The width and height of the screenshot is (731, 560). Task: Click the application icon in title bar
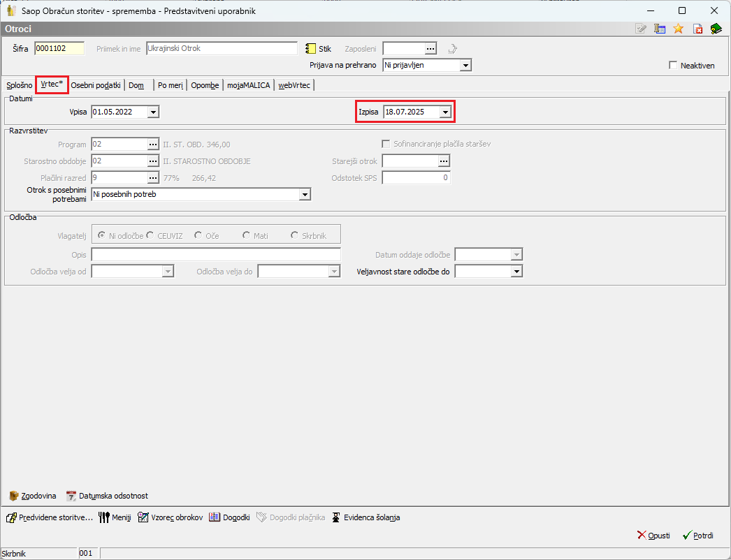point(11,10)
